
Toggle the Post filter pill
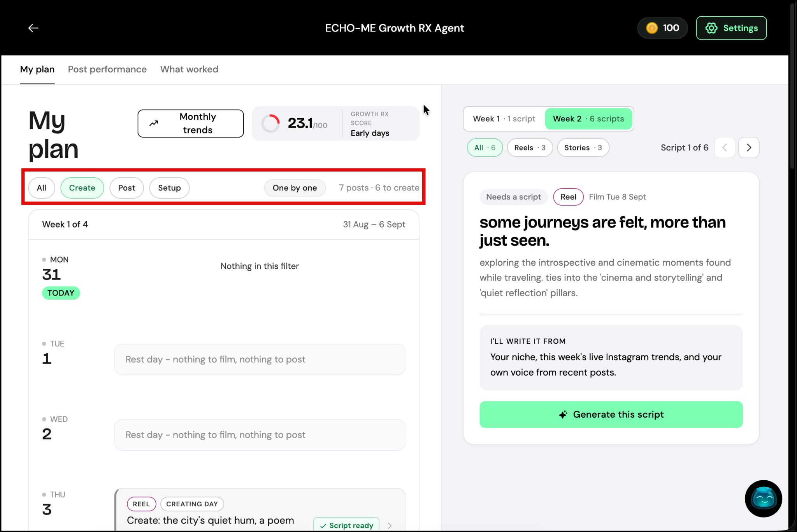pyautogui.click(x=126, y=188)
